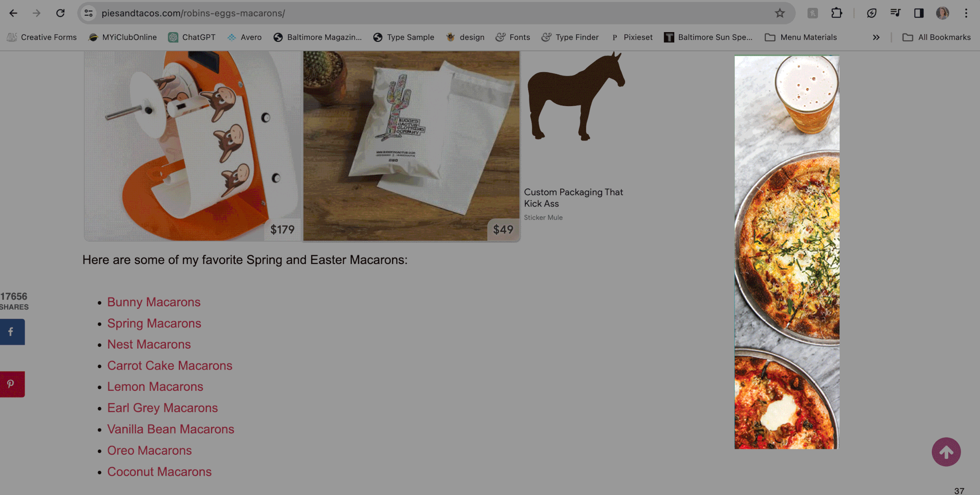Viewport: 980px width, 495px height.
Task: Click the Chrome profile avatar
Action: tap(942, 13)
